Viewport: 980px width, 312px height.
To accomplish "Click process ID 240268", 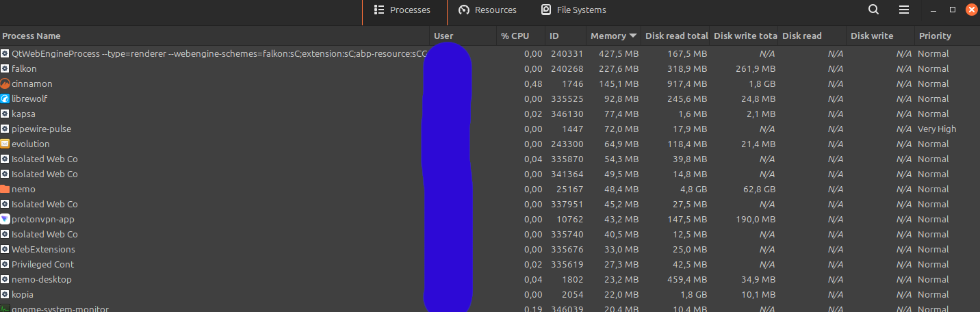I will [x=567, y=68].
